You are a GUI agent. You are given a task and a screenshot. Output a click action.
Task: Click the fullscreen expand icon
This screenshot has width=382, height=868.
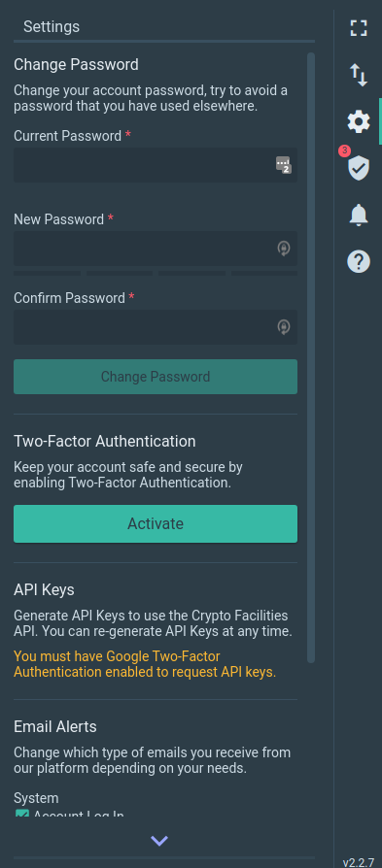click(x=359, y=28)
